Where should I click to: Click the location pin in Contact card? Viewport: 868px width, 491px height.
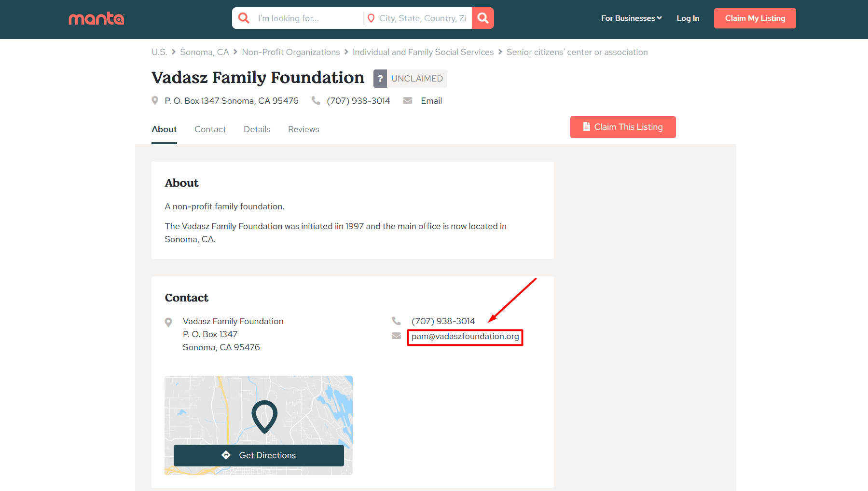point(168,322)
